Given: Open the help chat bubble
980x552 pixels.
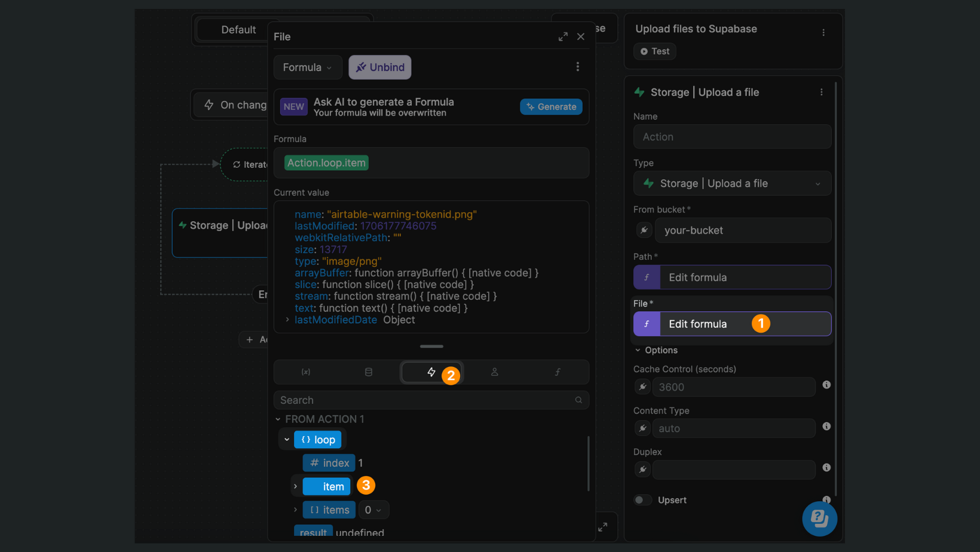Looking at the screenshot, I should click(x=819, y=519).
